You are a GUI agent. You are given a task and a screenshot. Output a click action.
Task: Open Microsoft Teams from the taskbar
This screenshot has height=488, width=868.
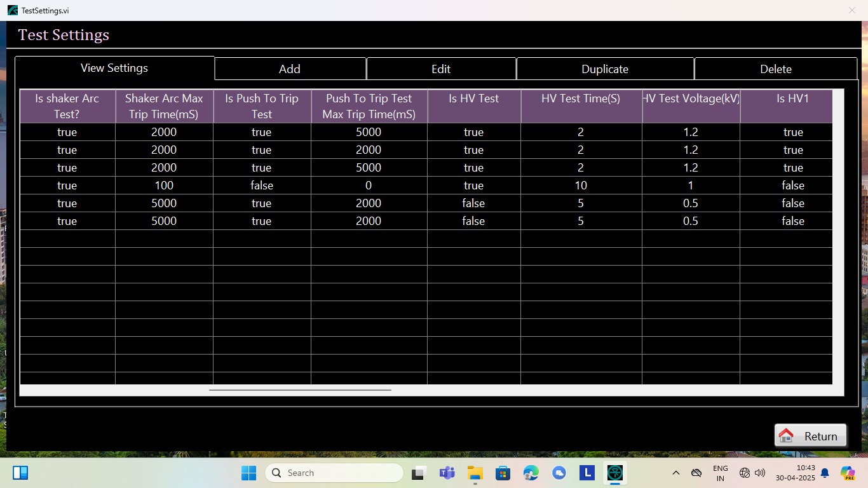tap(447, 473)
